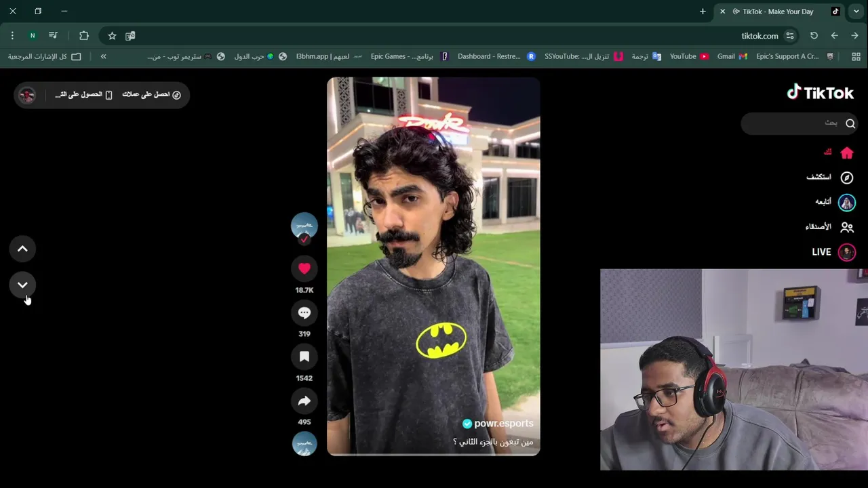The height and width of the screenshot is (488, 868).
Task: Open the apps grid icon in bookmarks bar
Action: [x=855, y=56]
